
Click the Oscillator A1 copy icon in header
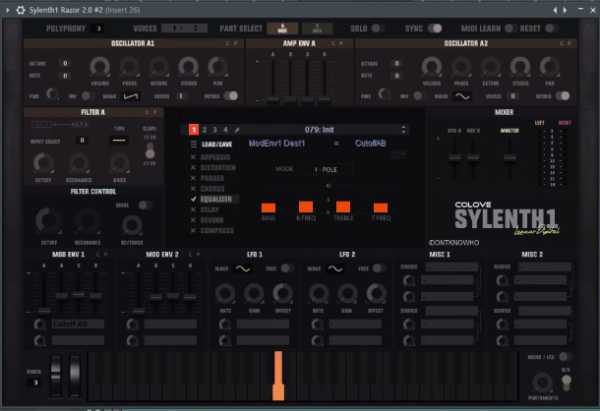tap(227, 44)
